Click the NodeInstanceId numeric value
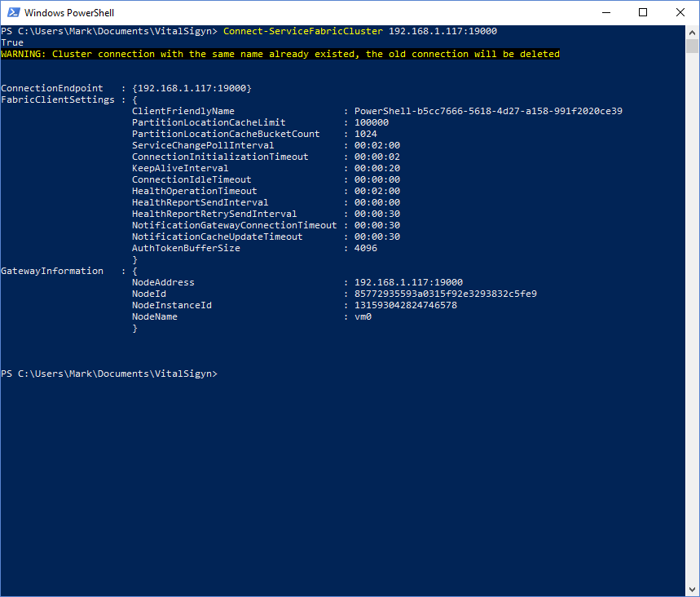The width and height of the screenshot is (700, 597). click(405, 305)
